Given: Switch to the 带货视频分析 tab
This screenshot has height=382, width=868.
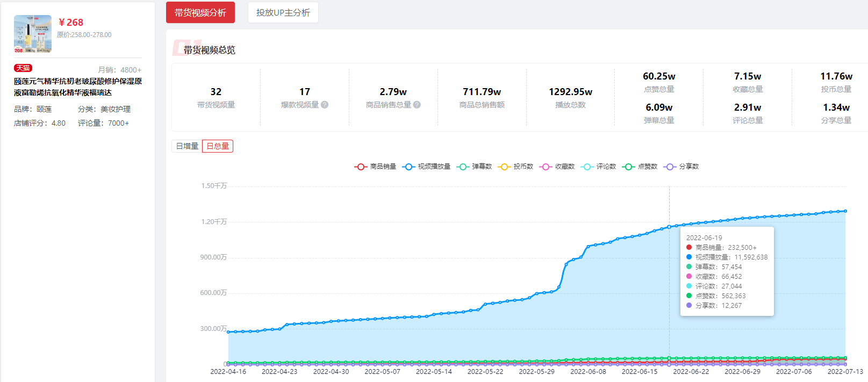Looking at the screenshot, I should tap(200, 12).
